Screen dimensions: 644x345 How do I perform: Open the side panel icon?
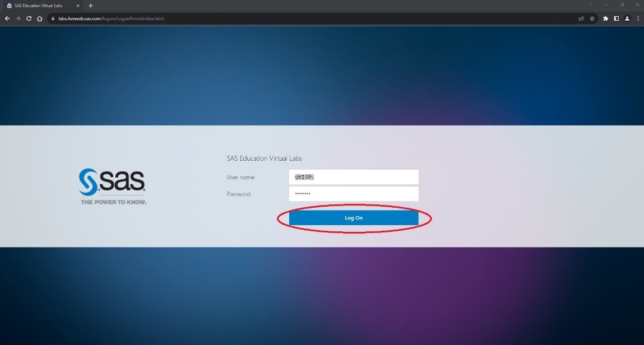pyautogui.click(x=616, y=18)
